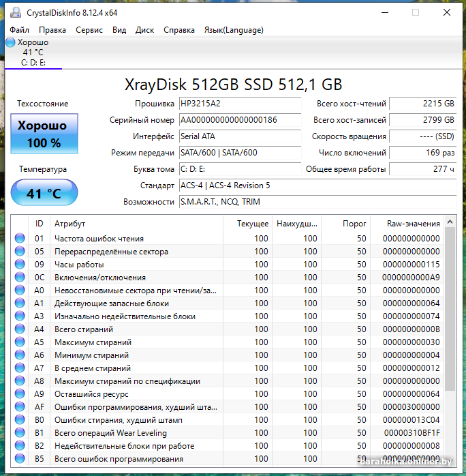Viewport: 466px width, 476px height.
Task: Click the Стандарт field ACS-4 Revision 5
Action: click(x=317, y=185)
